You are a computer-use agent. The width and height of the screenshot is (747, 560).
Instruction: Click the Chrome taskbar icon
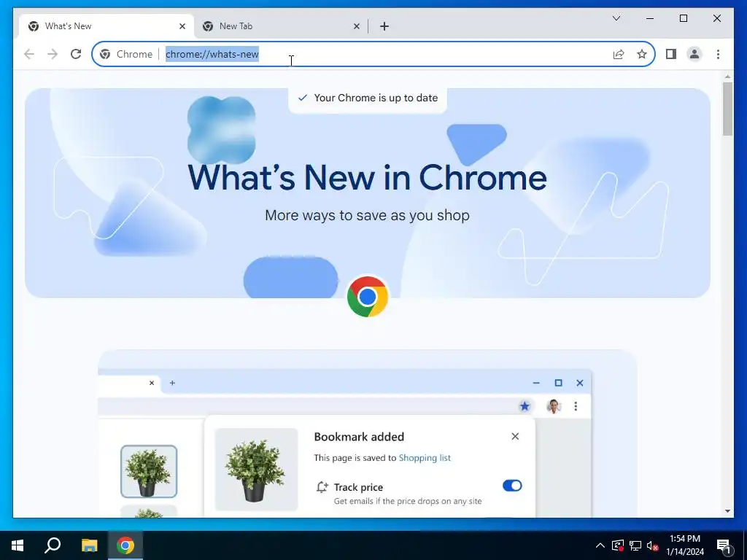point(125,545)
